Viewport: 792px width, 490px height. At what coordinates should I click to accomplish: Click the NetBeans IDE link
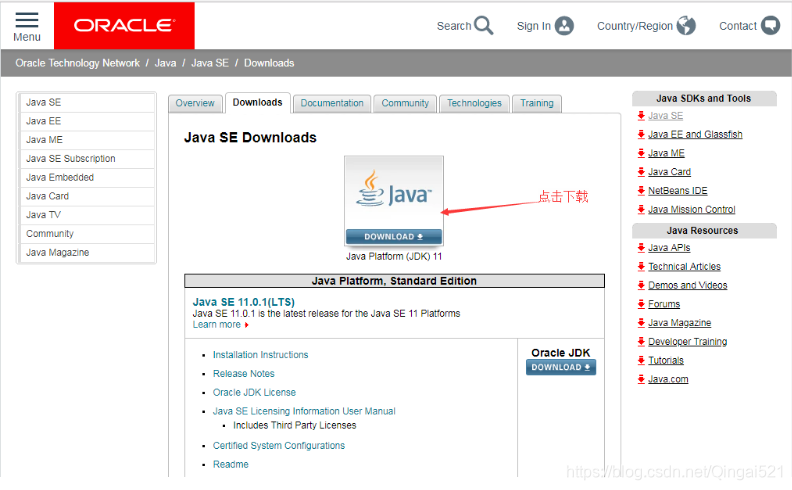677,190
